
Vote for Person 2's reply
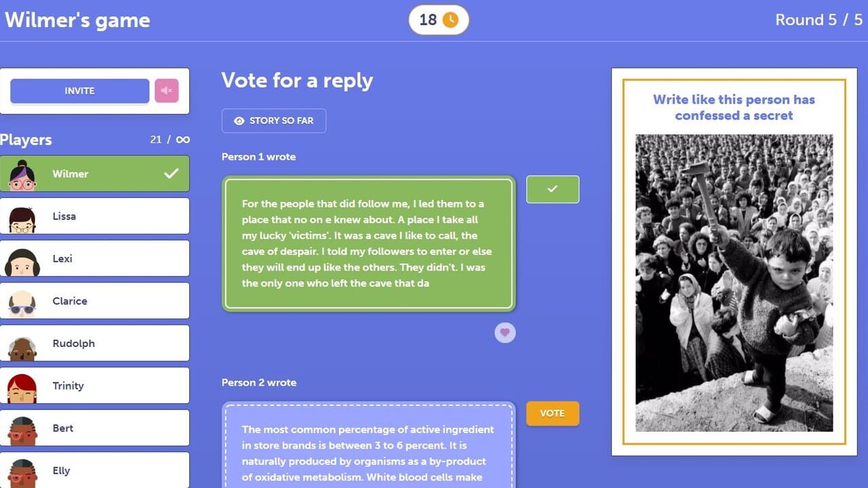click(x=553, y=413)
